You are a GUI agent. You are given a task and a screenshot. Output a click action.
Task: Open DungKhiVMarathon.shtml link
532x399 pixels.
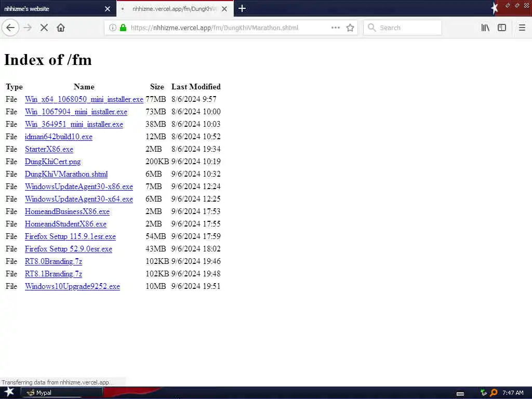tap(66, 174)
